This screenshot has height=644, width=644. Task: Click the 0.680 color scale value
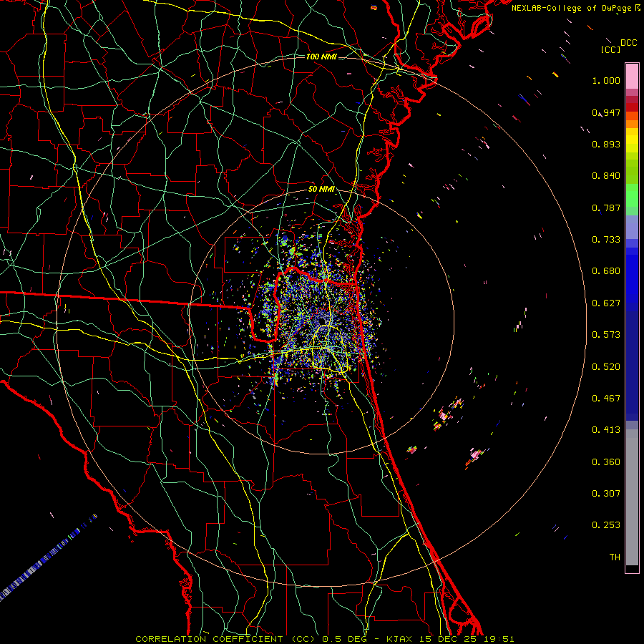coord(606,271)
